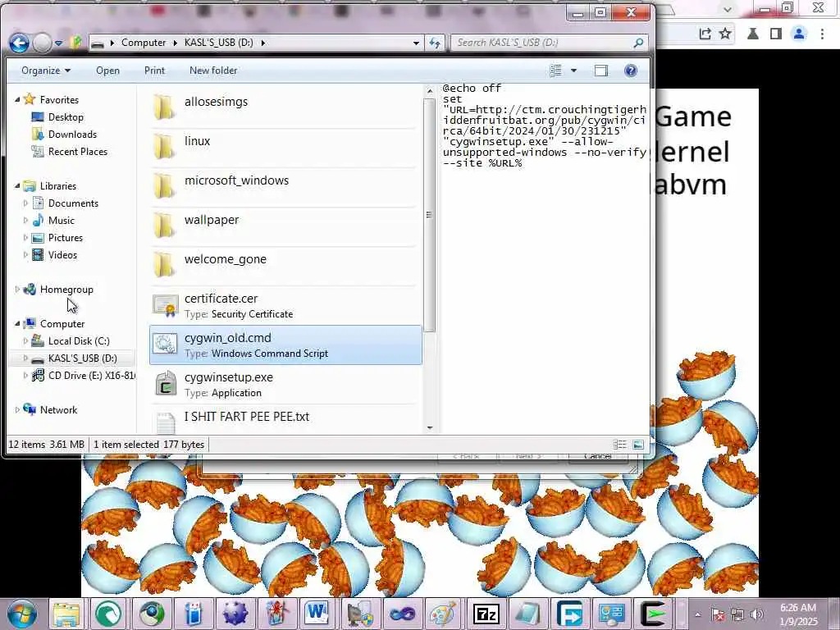Click the file list scroll-down arrow
The width and height of the screenshot is (840, 630).
(429, 427)
